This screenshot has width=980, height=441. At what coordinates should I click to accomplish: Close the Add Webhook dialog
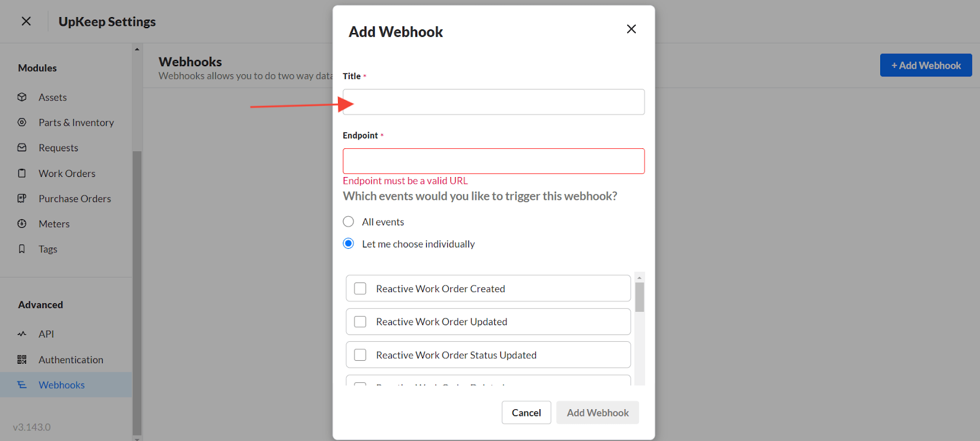tap(631, 29)
